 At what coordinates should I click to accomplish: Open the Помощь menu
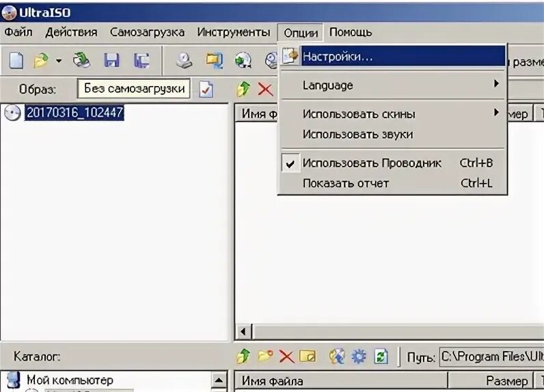(x=351, y=32)
